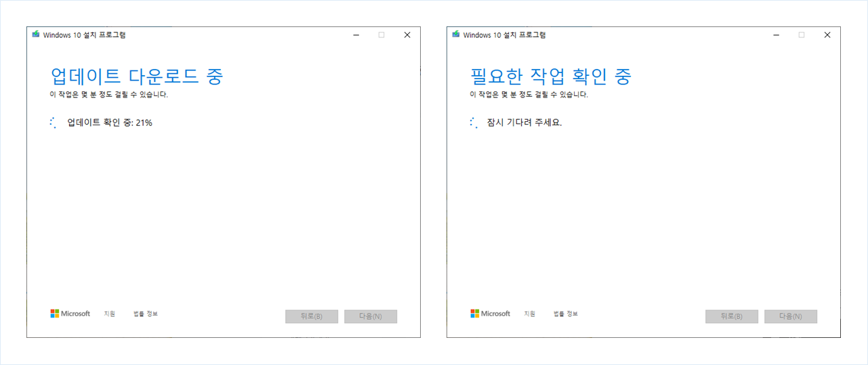
Task: Close the left Windows 10 setup window
Action: [x=407, y=35]
